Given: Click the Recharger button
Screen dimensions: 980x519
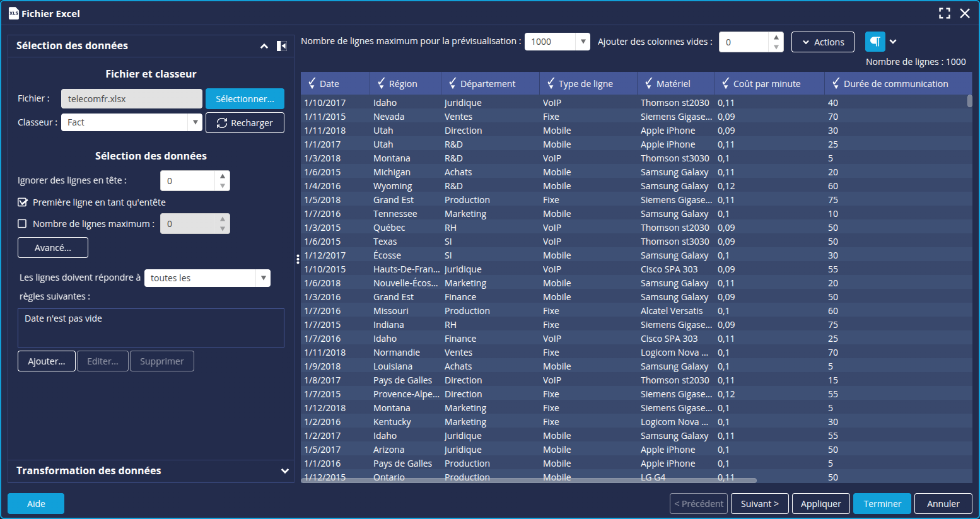Looking at the screenshot, I should (245, 123).
